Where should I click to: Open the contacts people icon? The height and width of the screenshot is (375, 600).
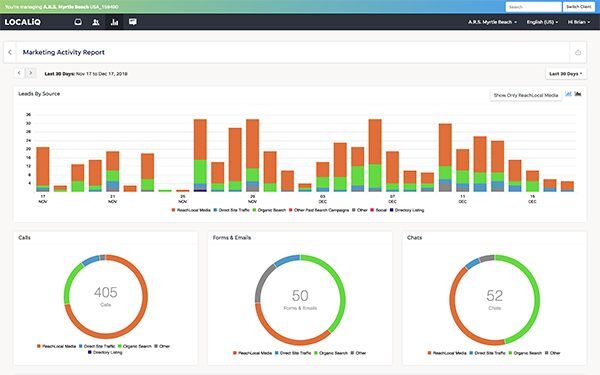96,22
